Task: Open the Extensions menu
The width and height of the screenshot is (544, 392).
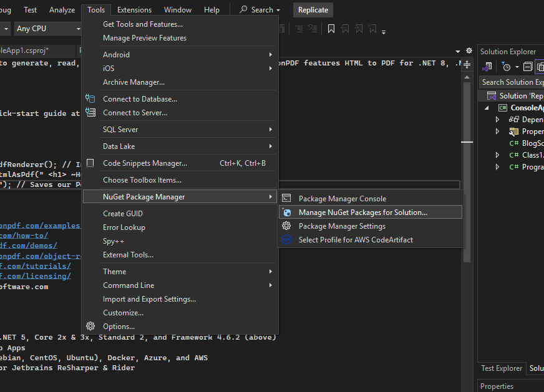Action: pyautogui.click(x=134, y=10)
